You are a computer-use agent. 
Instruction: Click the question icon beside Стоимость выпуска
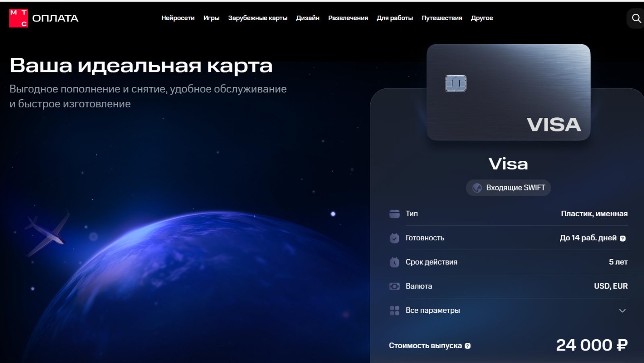[x=468, y=346]
